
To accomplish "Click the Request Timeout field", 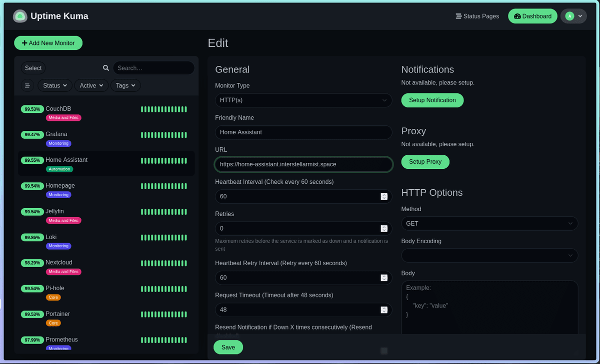I will (303, 310).
